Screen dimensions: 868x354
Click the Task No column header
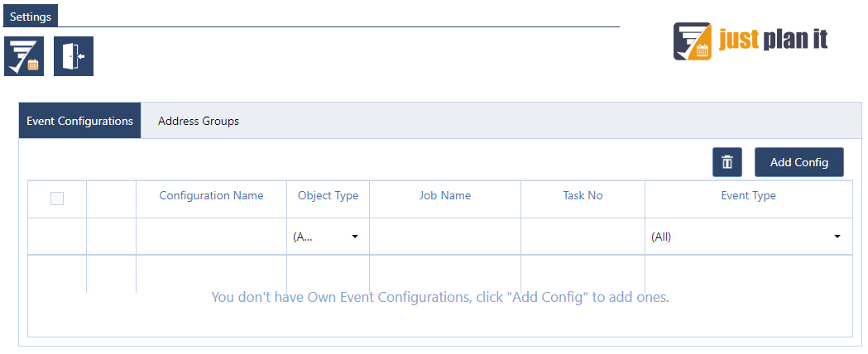coord(583,196)
